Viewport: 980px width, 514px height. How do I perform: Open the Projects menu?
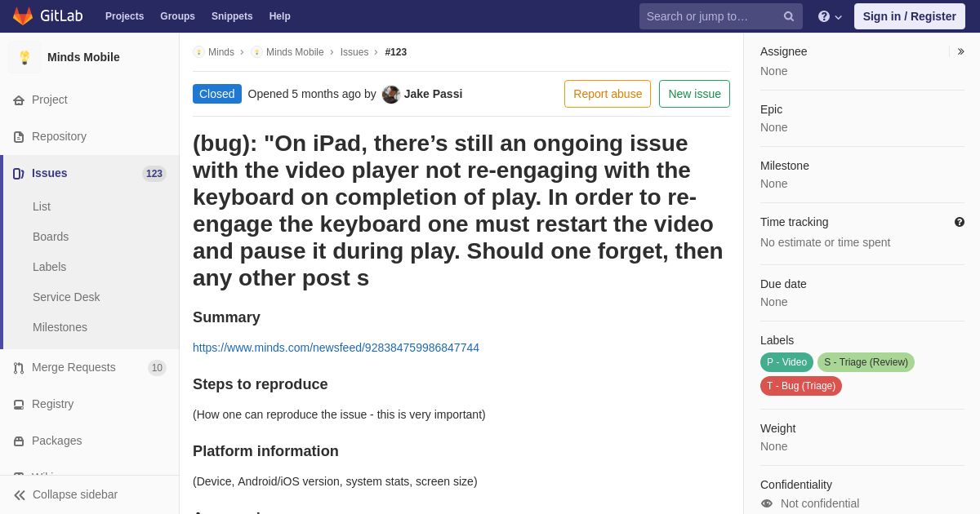tap(124, 16)
